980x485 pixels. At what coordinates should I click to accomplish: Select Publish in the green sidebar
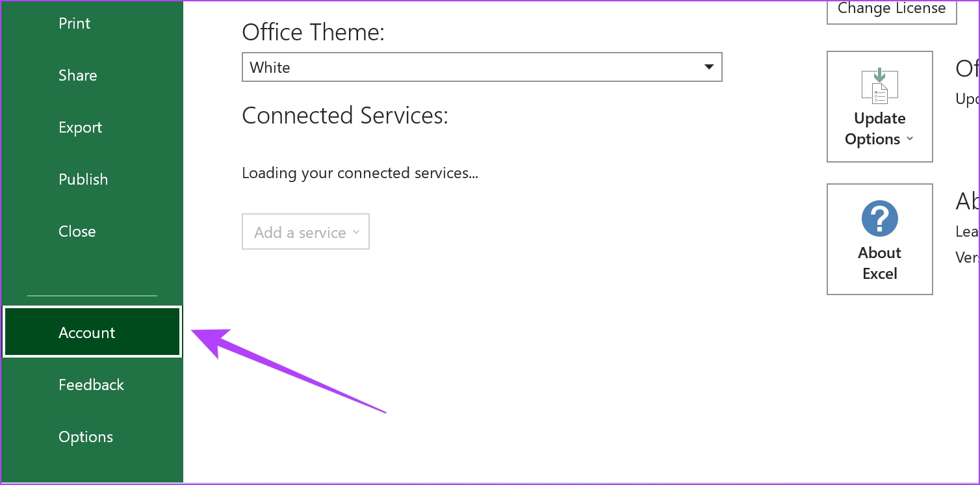(83, 179)
